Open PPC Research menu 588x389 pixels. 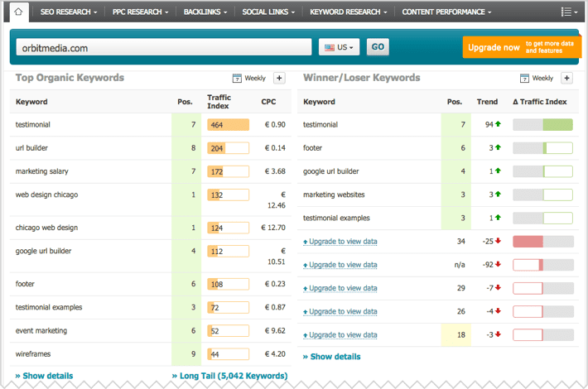[x=140, y=12]
